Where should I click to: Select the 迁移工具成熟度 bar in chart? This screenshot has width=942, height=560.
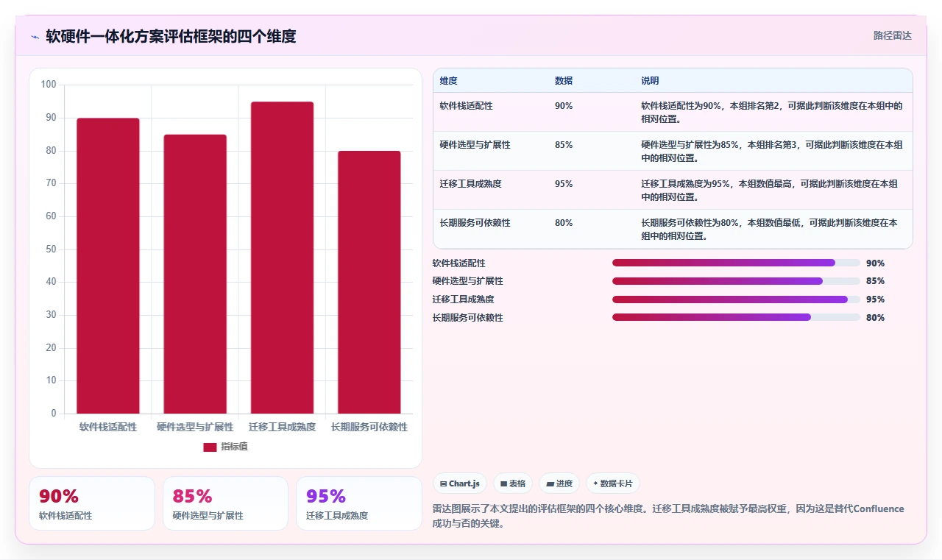pos(282,258)
